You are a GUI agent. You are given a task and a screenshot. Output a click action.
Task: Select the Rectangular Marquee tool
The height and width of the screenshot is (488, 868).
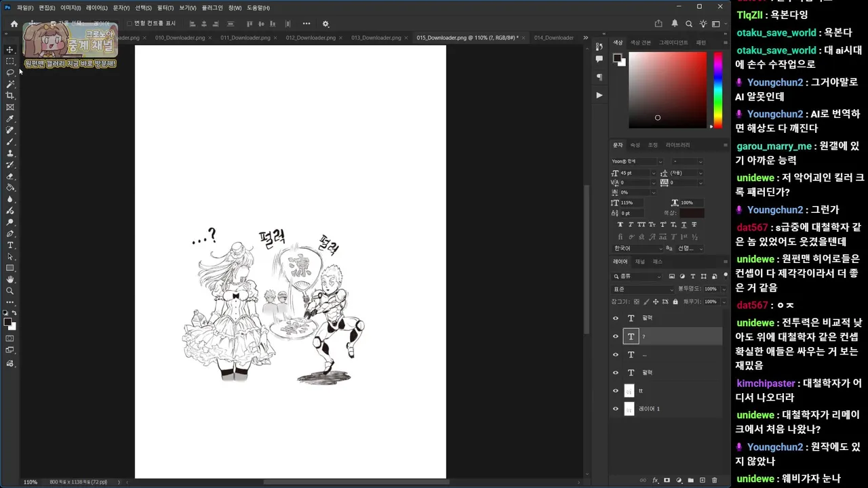coord(9,61)
